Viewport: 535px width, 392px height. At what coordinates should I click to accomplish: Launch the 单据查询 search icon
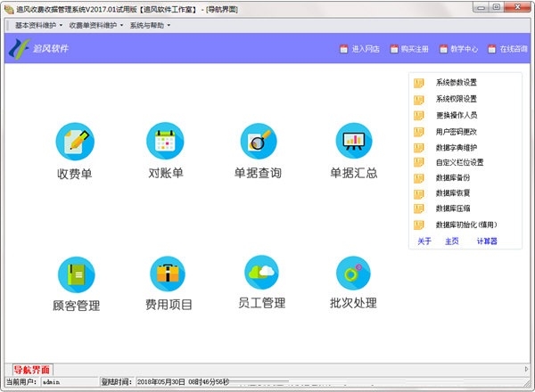pos(259,140)
